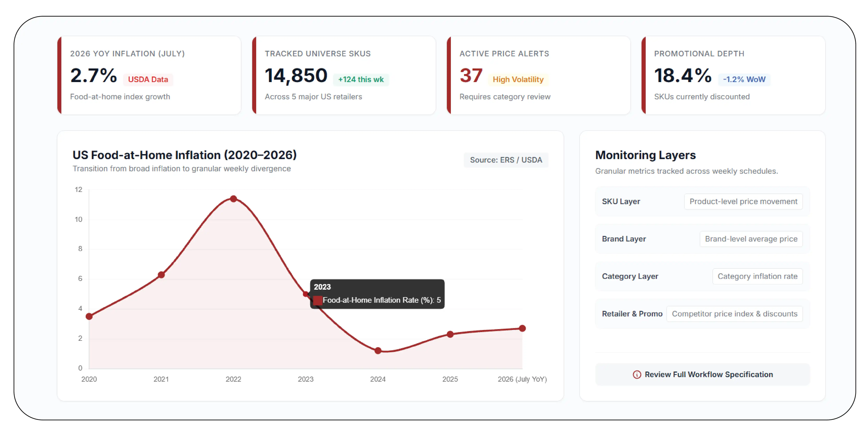Select the Brand Layer row label
The width and height of the screenshot is (868, 431).
pyautogui.click(x=624, y=239)
